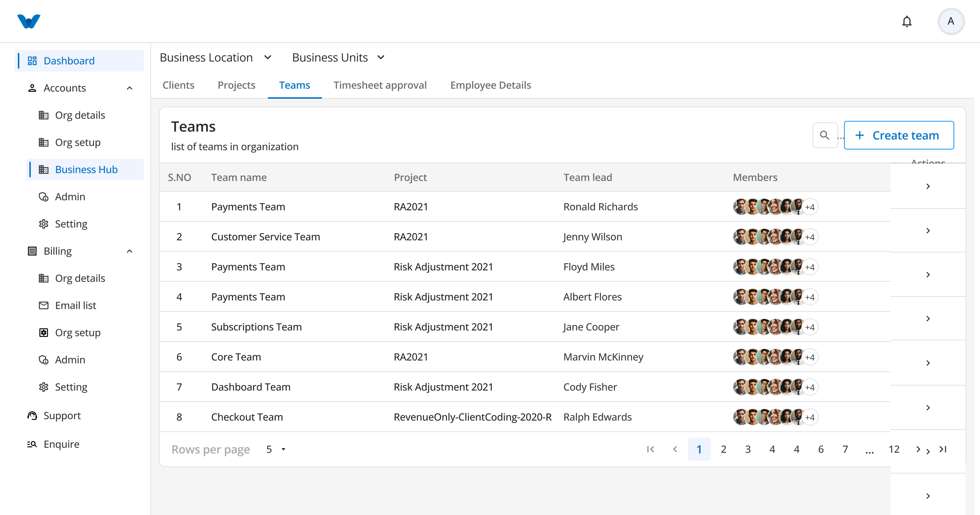Collapse the Billing section
The height and width of the screenshot is (515, 980).
coord(129,251)
